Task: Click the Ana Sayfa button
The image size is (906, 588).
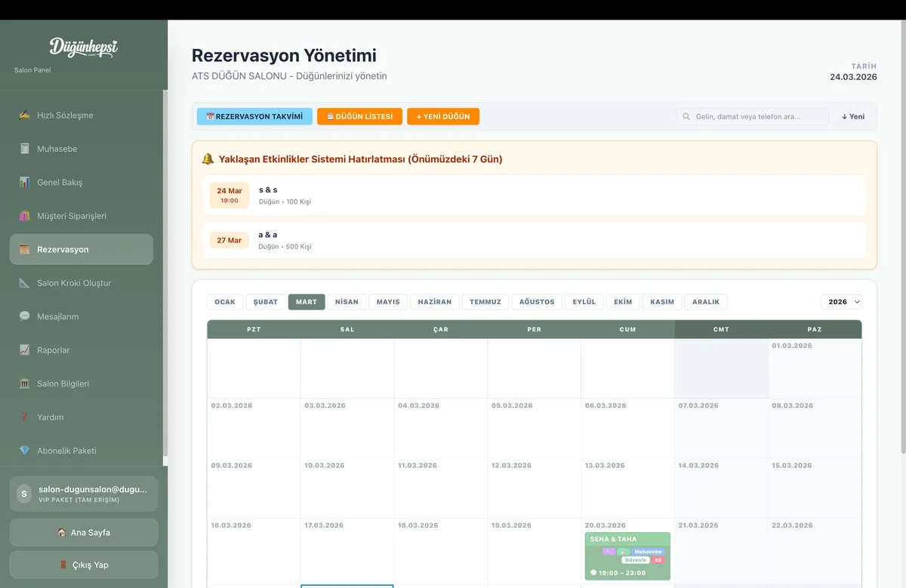Action: (84, 532)
